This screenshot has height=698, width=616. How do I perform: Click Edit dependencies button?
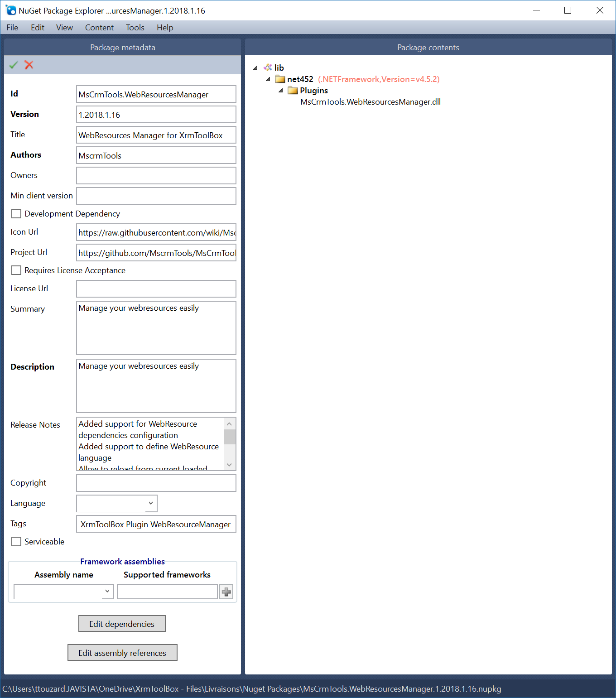coord(122,624)
